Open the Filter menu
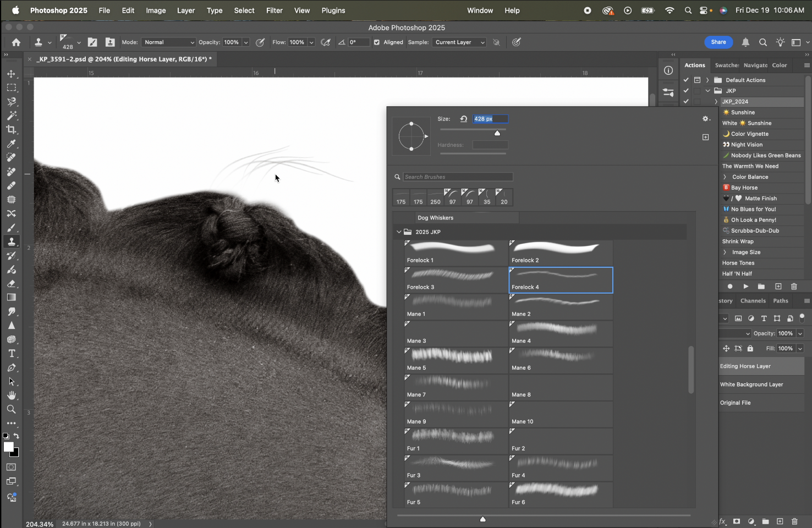 click(x=274, y=10)
